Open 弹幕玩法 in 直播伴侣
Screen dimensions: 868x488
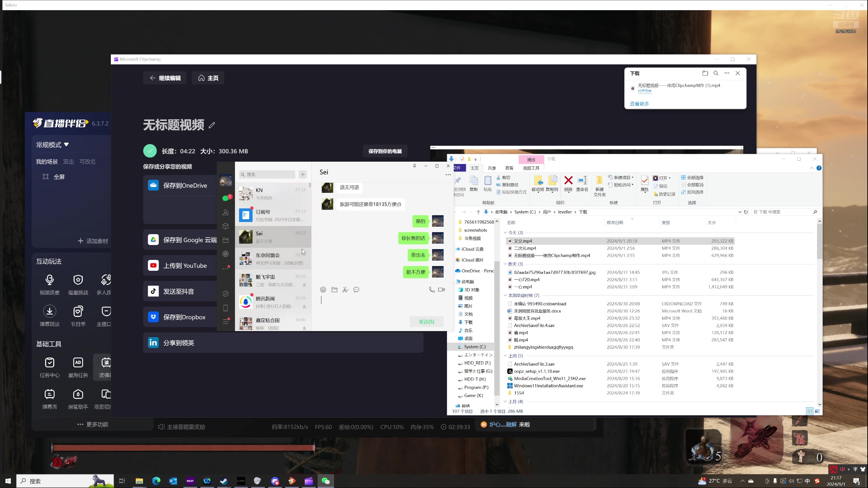pos(50,316)
